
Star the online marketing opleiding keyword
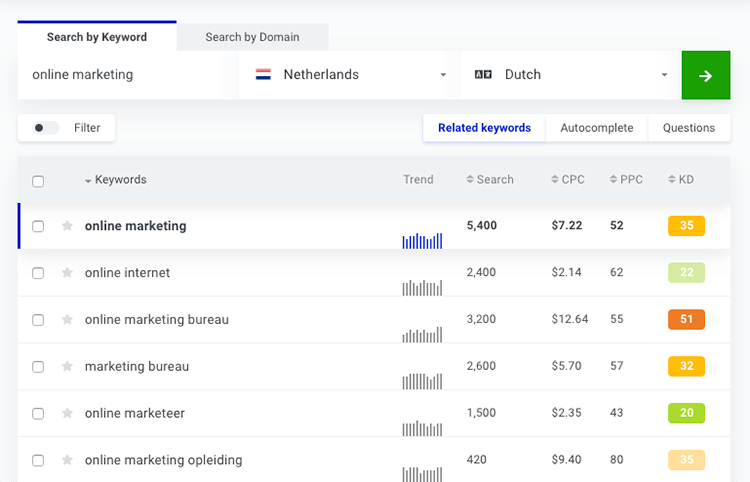(x=67, y=460)
